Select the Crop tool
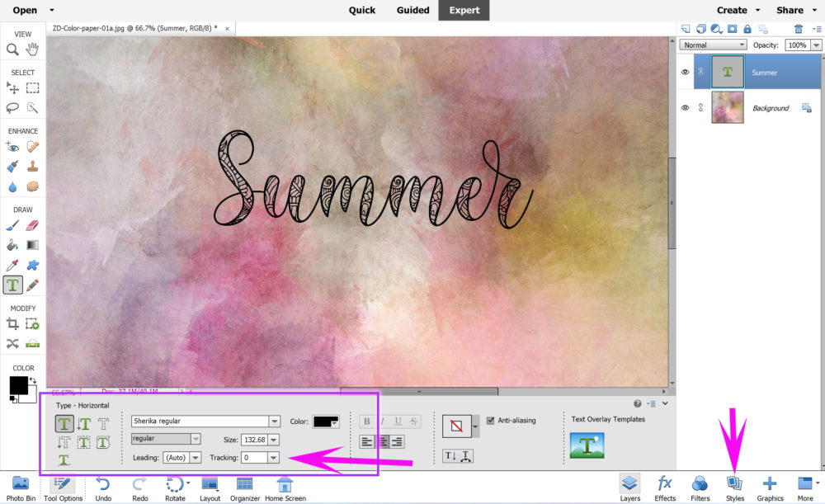The height and width of the screenshot is (504, 825). tap(12, 324)
